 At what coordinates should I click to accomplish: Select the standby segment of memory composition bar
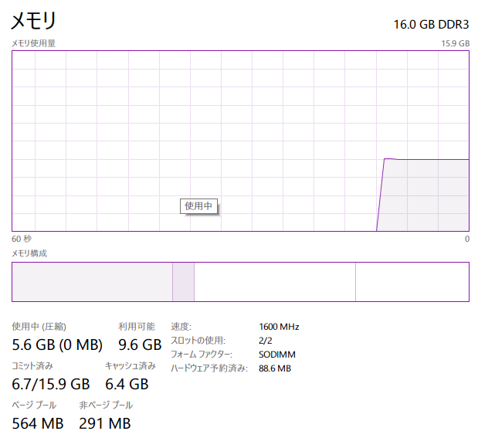[275, 282]
